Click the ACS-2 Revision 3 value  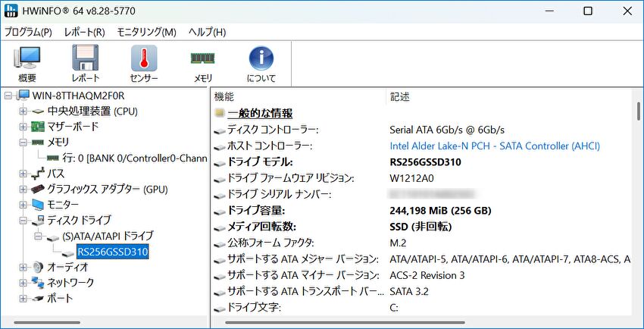point(427,275)
